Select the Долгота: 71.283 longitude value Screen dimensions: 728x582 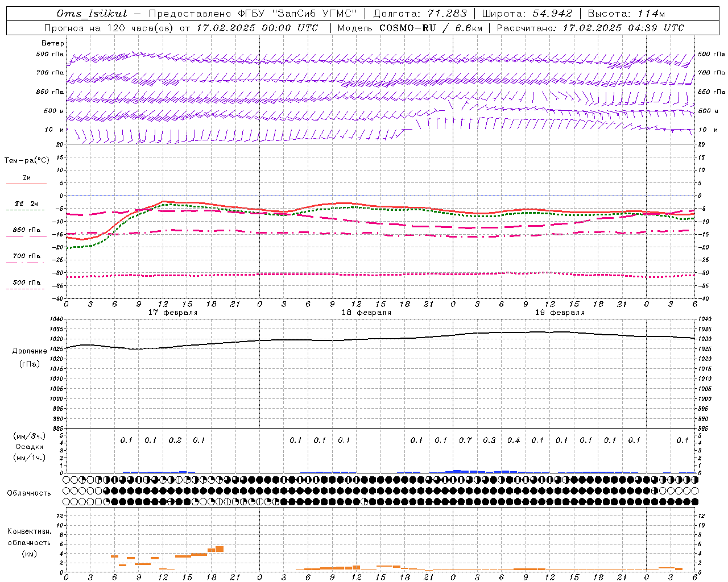[420, 14]
